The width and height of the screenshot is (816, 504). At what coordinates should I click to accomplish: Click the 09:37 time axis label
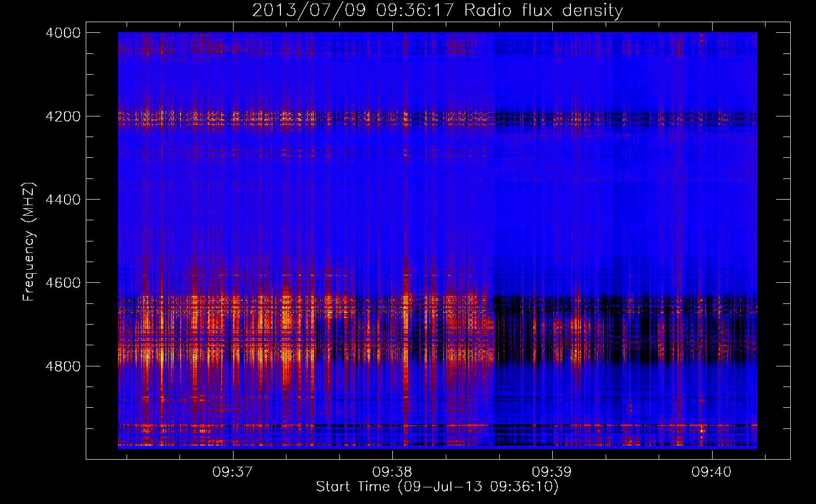pos(232,472)
